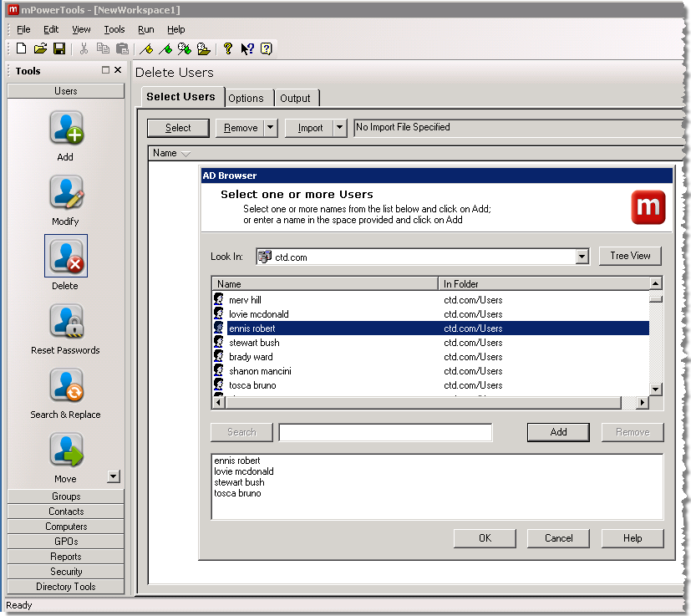
Task: Expand more Users tools with the down arrow
Action: (x=114, y=476)
